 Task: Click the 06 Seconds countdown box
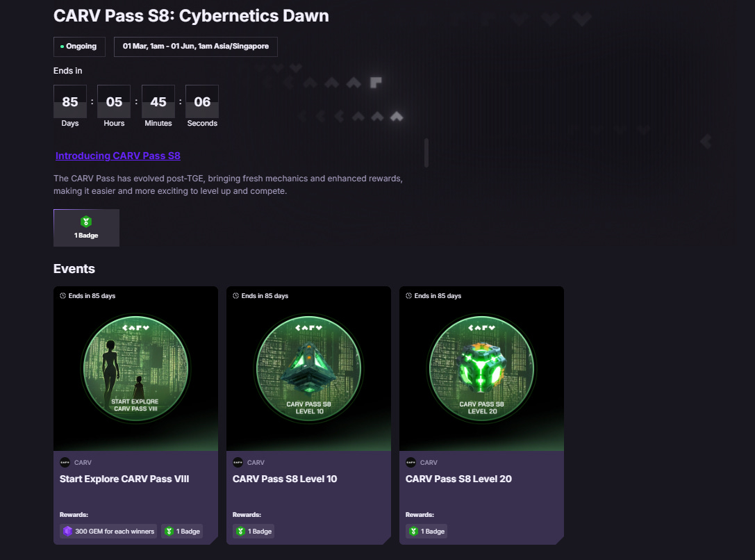point(202,101)
